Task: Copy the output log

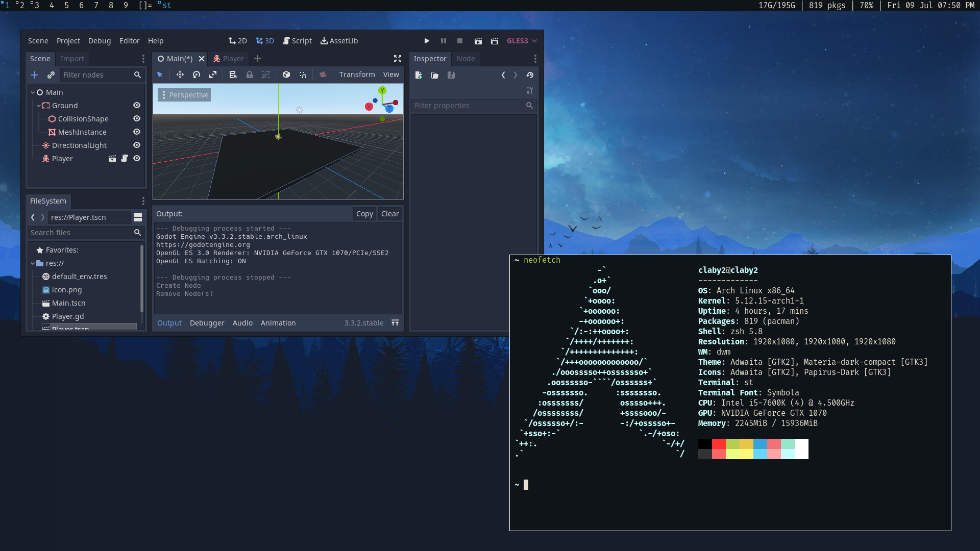Action: pos(364,214)
